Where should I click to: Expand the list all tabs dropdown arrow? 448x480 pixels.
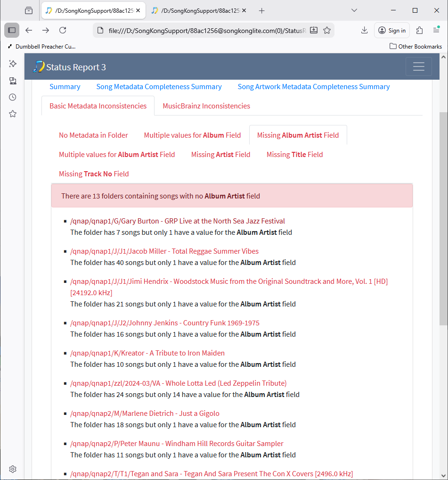pyautogui.click(x=354, y=10)
